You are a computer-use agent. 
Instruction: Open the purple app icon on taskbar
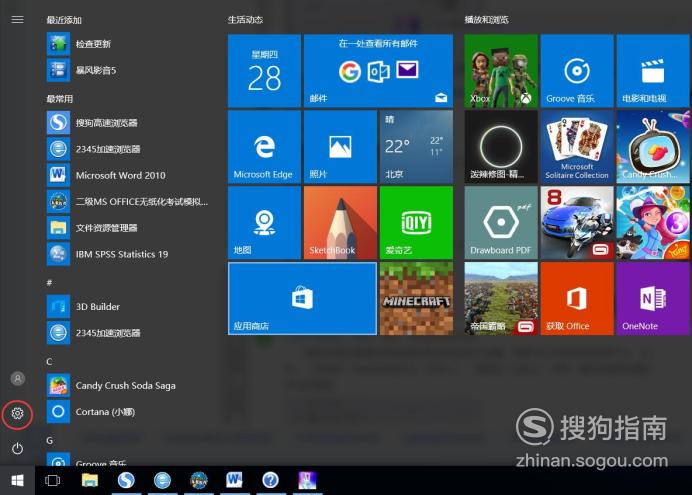point(307,480)
